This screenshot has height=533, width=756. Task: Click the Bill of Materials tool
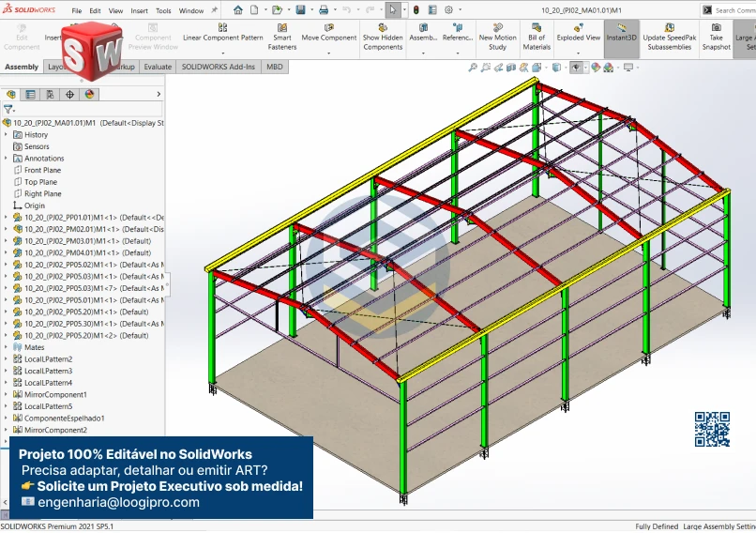537,38
